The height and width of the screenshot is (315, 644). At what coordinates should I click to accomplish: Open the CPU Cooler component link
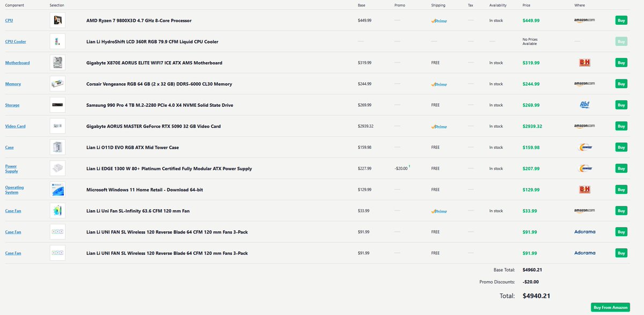[x=16, y=41]
